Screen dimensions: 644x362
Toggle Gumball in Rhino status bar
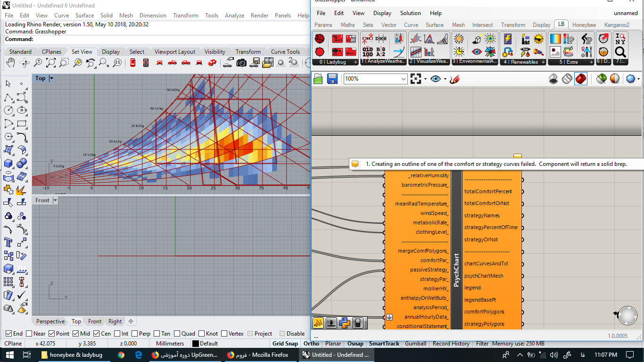415,344
